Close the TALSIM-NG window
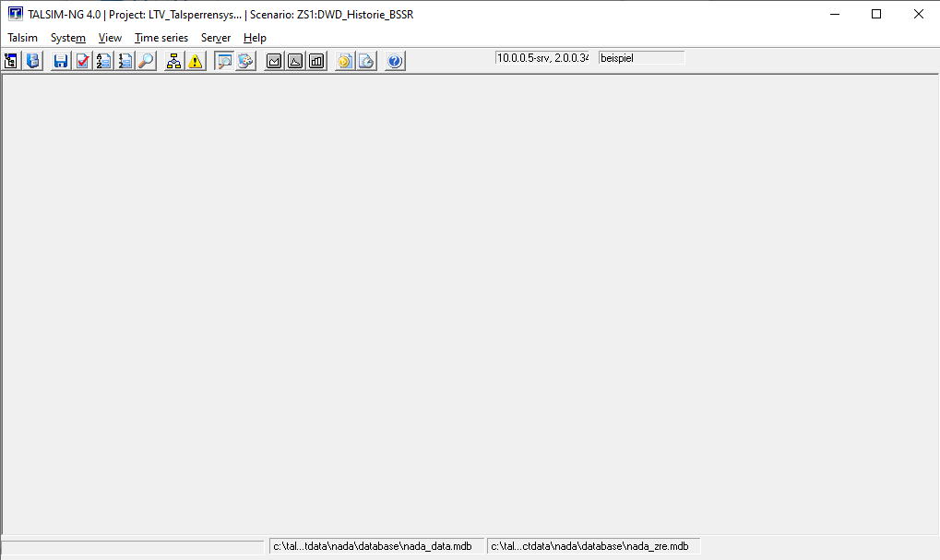The image size is (940, 560). (919, 14)
